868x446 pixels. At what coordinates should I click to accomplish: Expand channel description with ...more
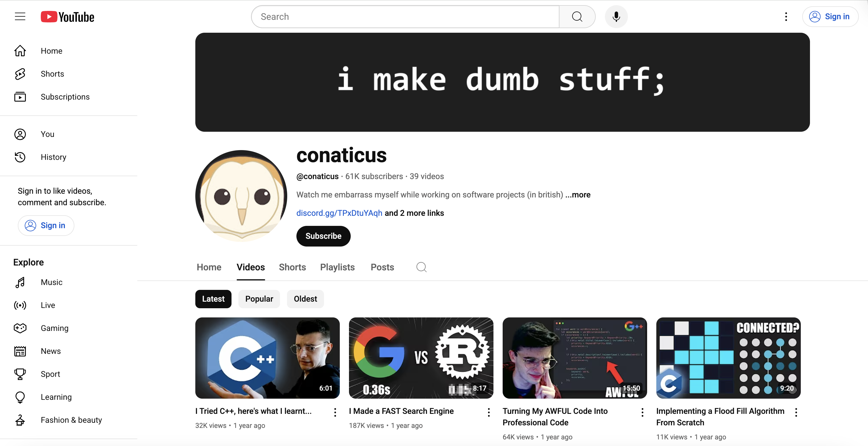pos(578,195)
